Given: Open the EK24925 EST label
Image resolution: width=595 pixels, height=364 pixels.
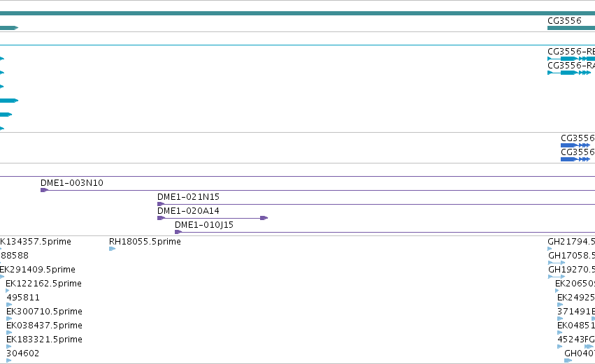Looking at the screenshot, I should coord(576,298).
